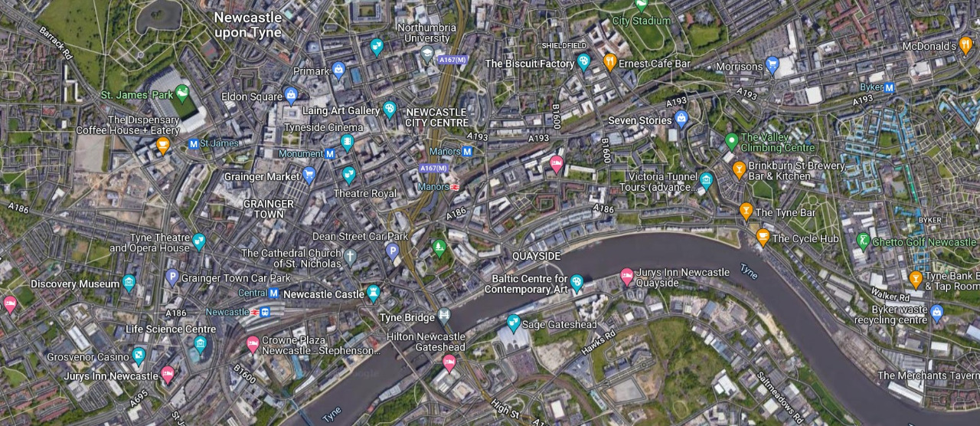Click the Baltic Centre for Contemporary Art pin
The width and height of the screenshot is (980, 426).
pos(577,283)
